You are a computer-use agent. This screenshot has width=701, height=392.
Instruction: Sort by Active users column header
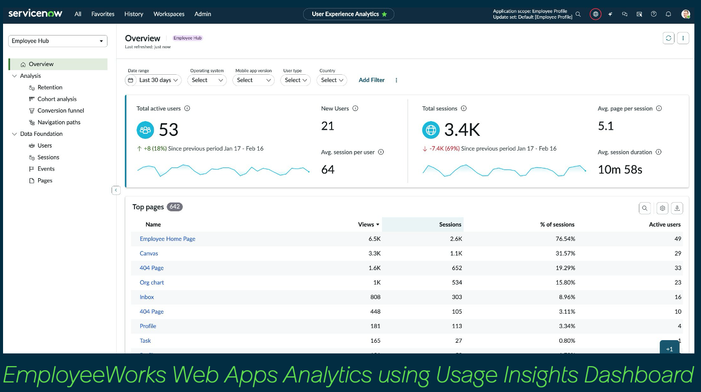665,225
